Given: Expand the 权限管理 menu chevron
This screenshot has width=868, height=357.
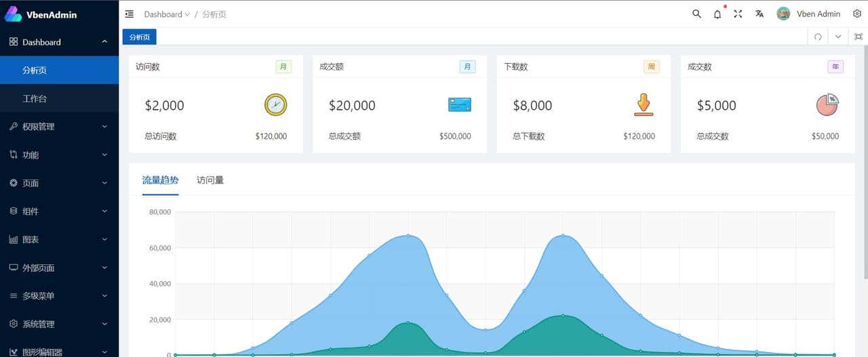Looking at the screenshot, I should [x=104, y=127].
